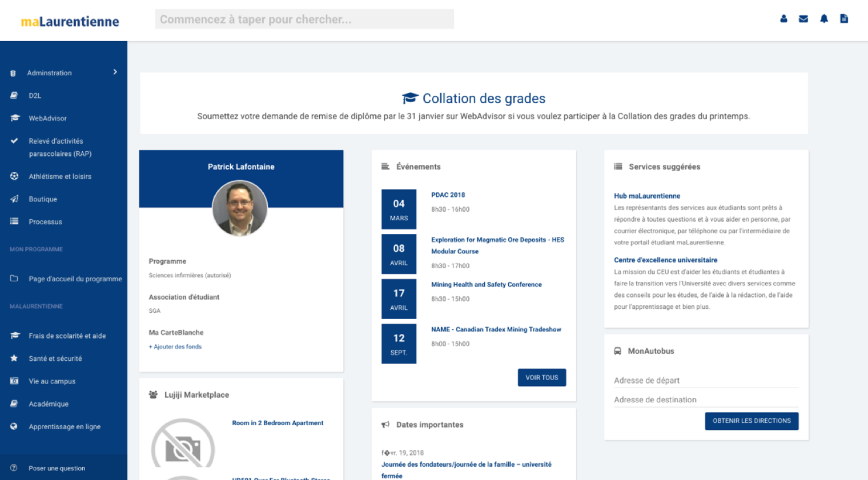868x480 pixels.
Task: Click the lines icon beside Événements
Action: 385,167
